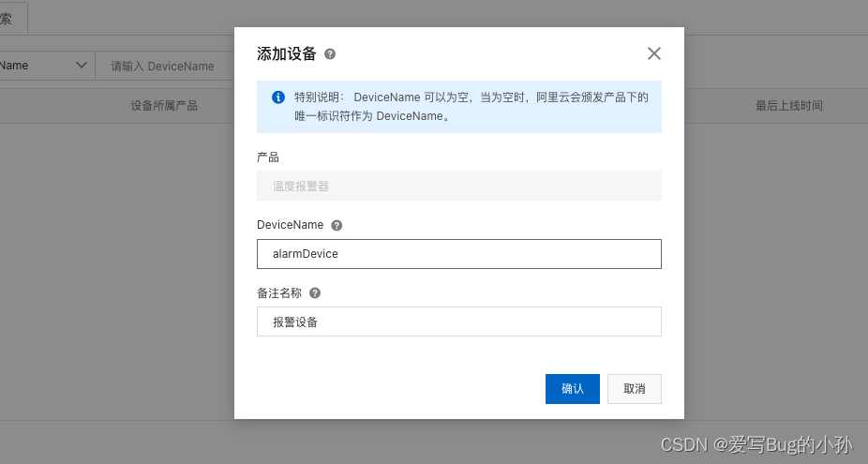Click the help icon beside 备注名称 label
This screenshot has height=464, width=868.
click(315, 292)
